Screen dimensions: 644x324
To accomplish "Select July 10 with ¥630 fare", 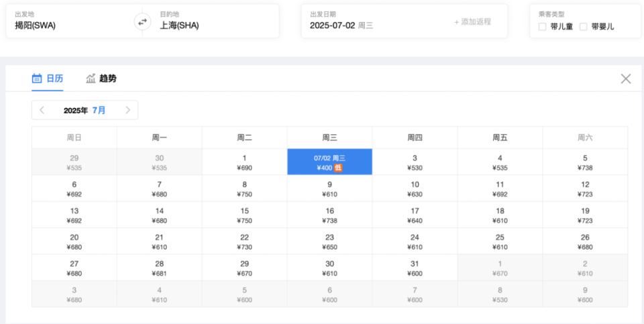I will click(415, 188).
